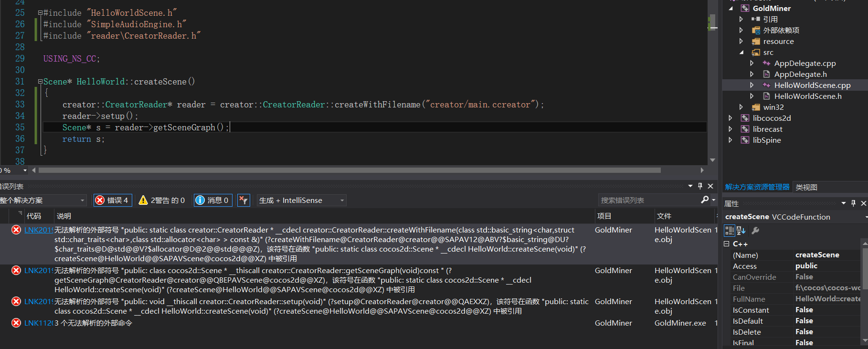Switch to the 解决方案资源管理器 tab
Viewport: 868px width, 349px height.
(x=757, y=187)
